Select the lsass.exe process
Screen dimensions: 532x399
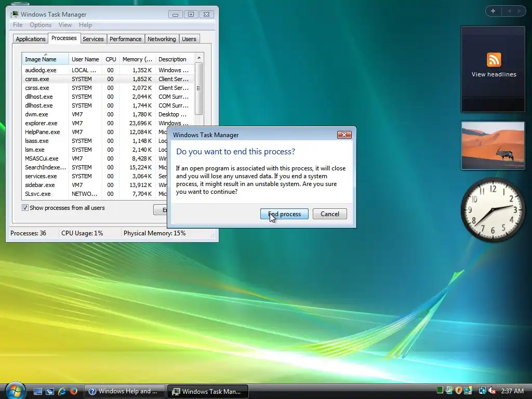pos(95,141)
